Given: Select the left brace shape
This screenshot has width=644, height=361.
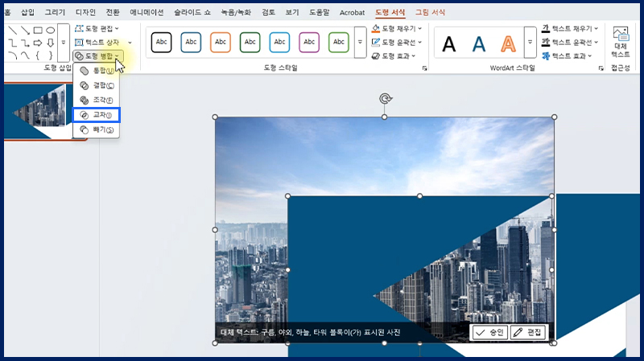Looking at the screenshot, I should [38, 55].
